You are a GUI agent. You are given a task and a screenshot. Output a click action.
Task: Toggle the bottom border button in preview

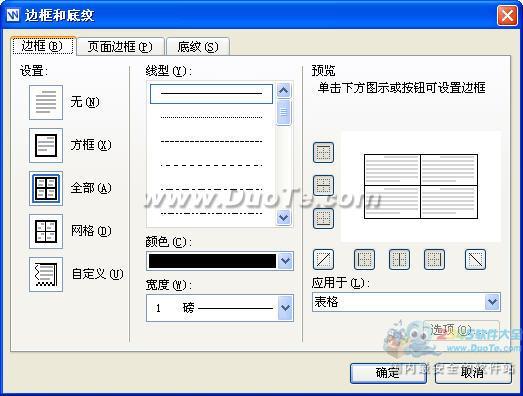click(323, 219)
